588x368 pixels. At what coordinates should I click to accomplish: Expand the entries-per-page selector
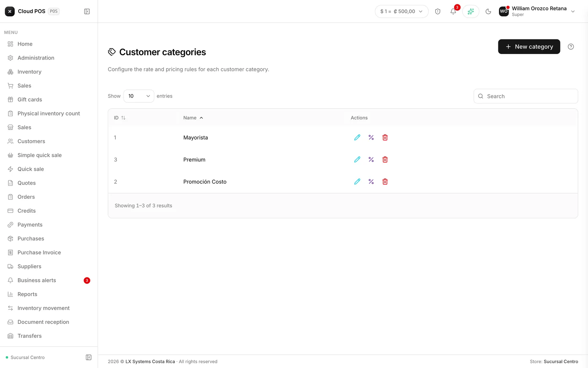coord(139,96)
